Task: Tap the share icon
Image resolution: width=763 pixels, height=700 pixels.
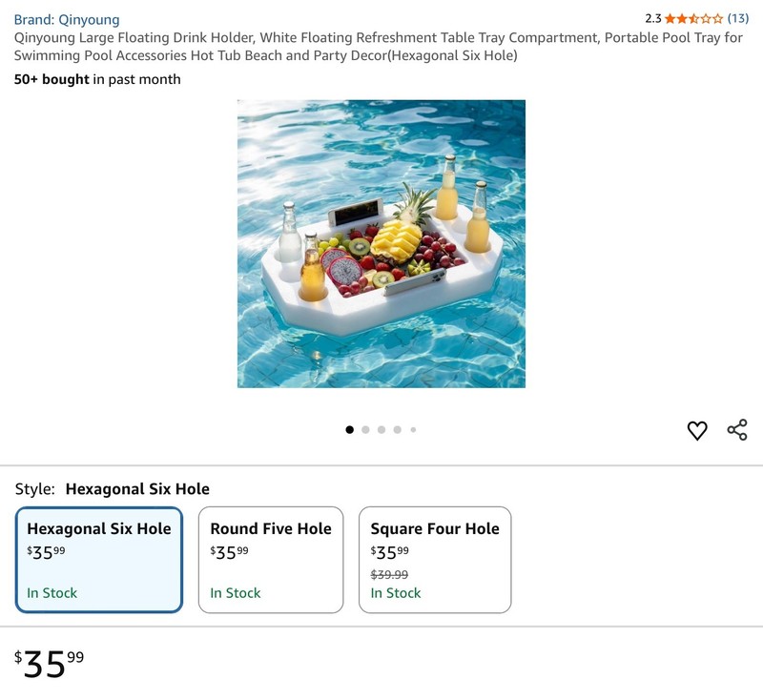Action: tap(737, 429)
